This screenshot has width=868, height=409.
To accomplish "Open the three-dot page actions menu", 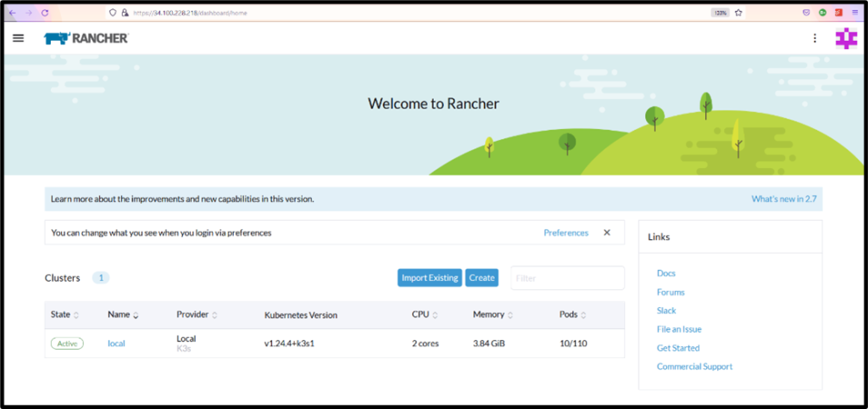I will pos(815,38).
